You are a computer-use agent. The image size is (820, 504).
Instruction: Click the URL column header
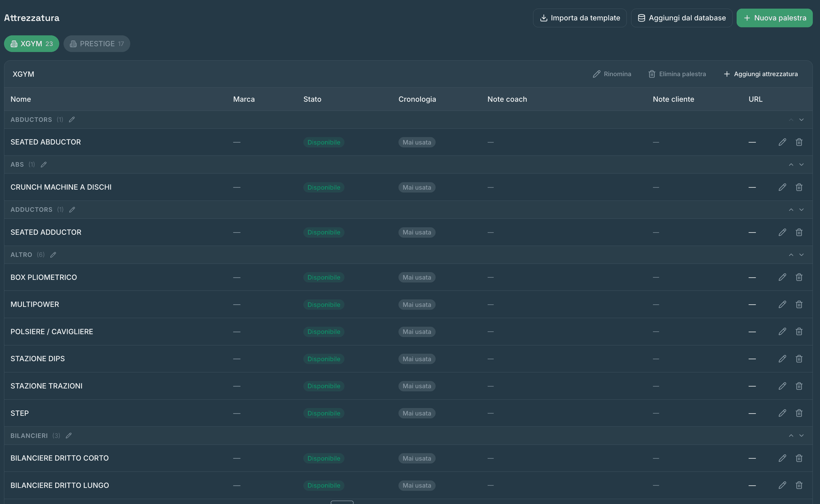point(755,99)
